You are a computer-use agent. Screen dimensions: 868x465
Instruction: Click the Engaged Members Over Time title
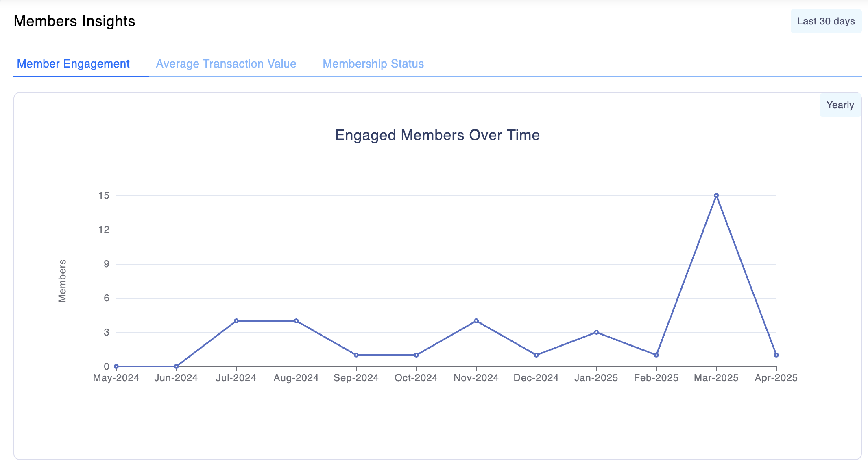pyautogui.click(x=437, y=135)
